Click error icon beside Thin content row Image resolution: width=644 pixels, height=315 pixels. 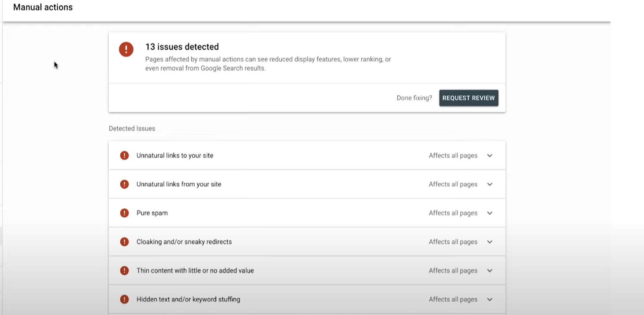pos(125,270)
